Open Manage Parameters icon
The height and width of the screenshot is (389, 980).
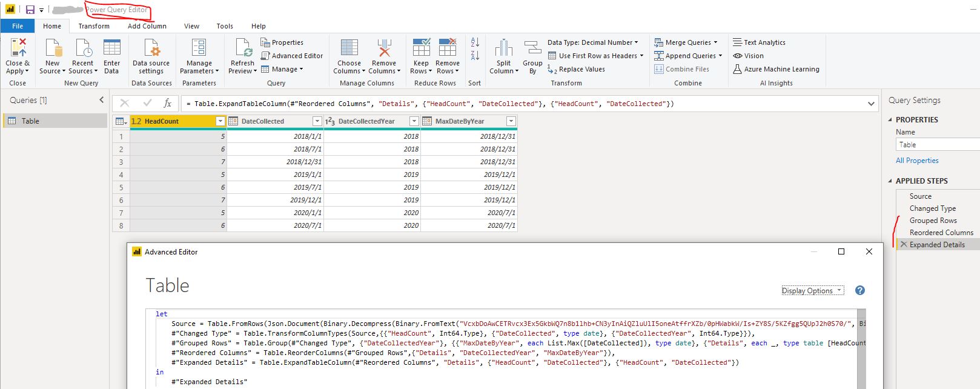199,47
